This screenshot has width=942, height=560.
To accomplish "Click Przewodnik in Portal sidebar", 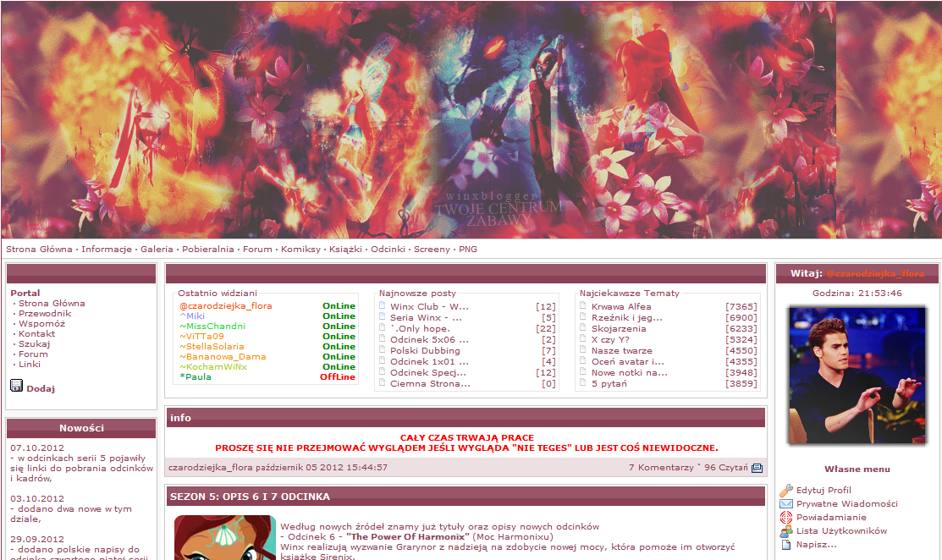I will coord(45,313).
